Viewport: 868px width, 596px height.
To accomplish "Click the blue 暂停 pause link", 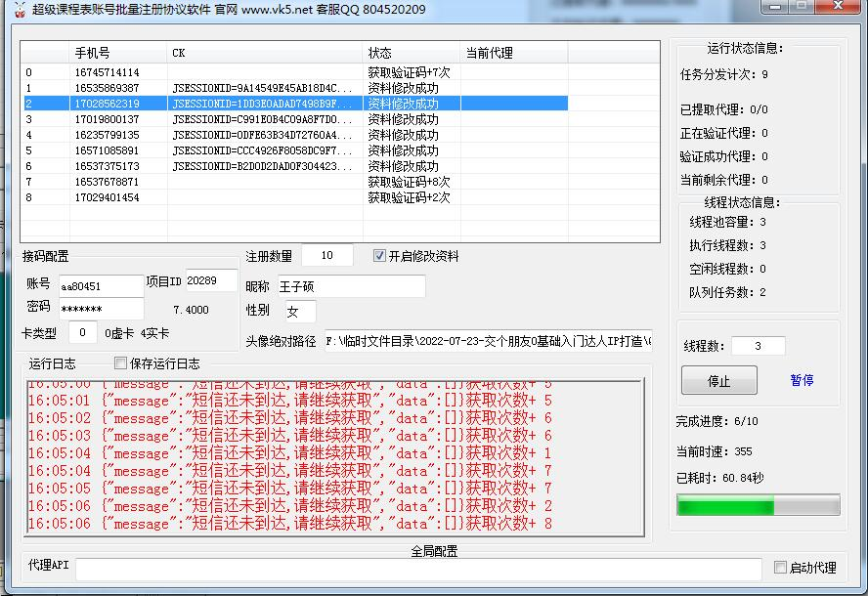I will pyautogui.click(x=802, y=380).
